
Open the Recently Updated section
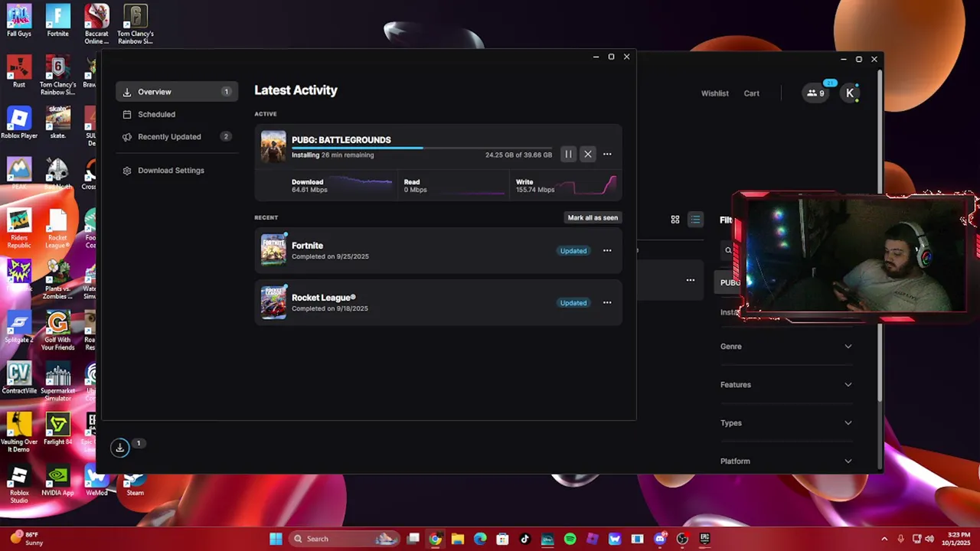(x=177, y=137)
